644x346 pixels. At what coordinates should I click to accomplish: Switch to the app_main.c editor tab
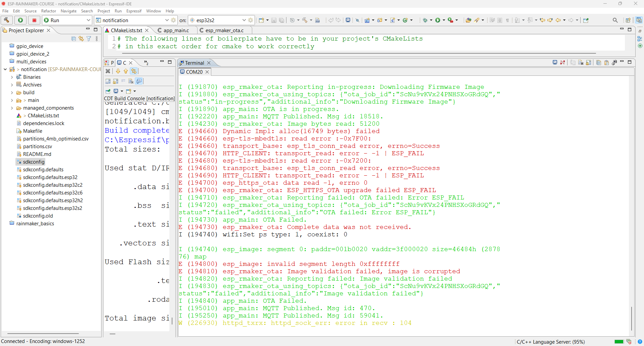tap(176, 30)
